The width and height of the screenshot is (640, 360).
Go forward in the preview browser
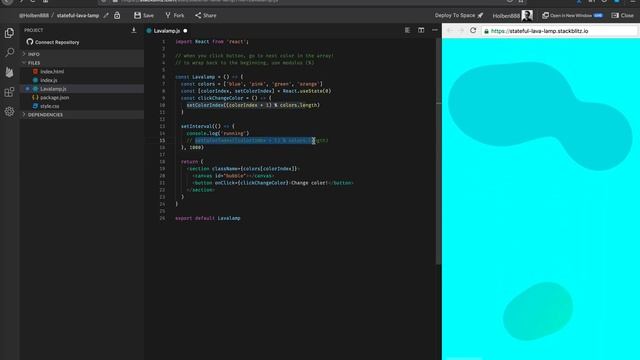coord(461,31)
